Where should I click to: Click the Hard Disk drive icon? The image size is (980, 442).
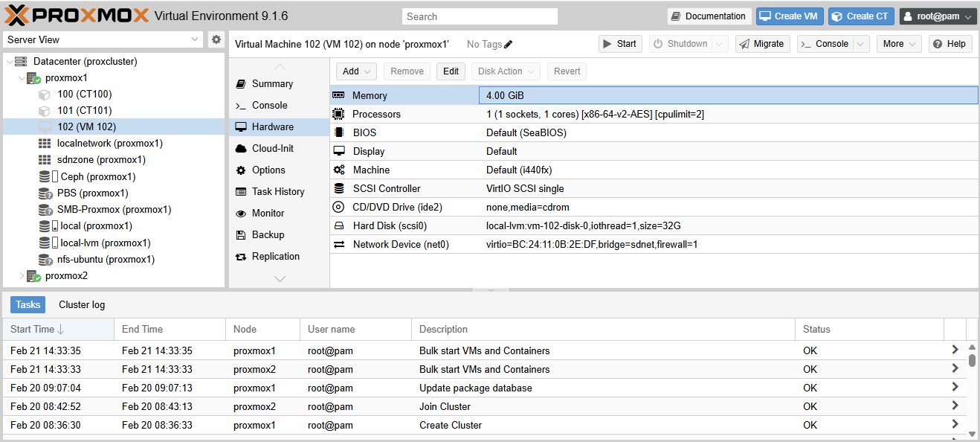(339, 225)
